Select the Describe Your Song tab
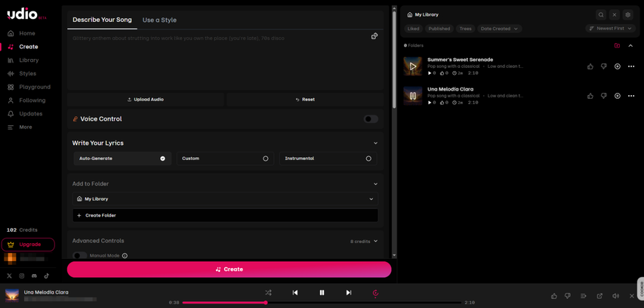 point(102,20)
